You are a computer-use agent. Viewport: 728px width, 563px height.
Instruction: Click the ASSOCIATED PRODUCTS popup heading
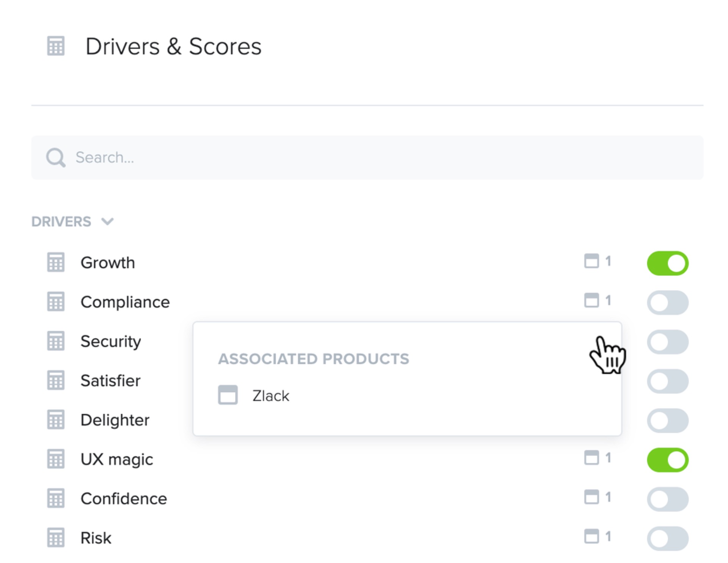pyautogui.click(x=314, y=359)
